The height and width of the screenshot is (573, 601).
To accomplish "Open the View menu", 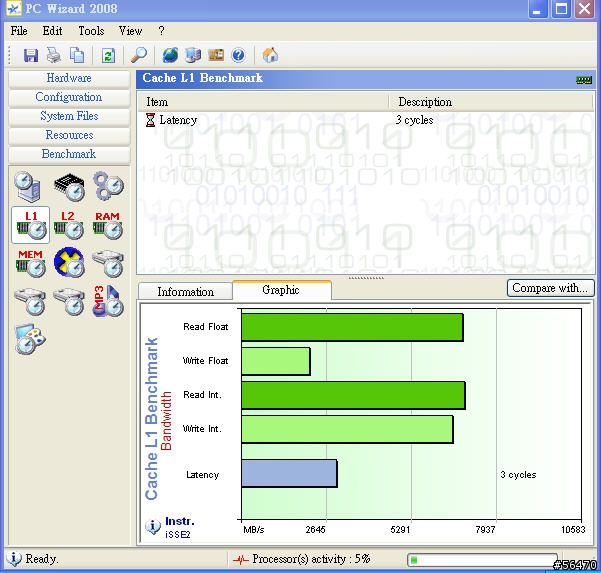I will pos(130,31).
